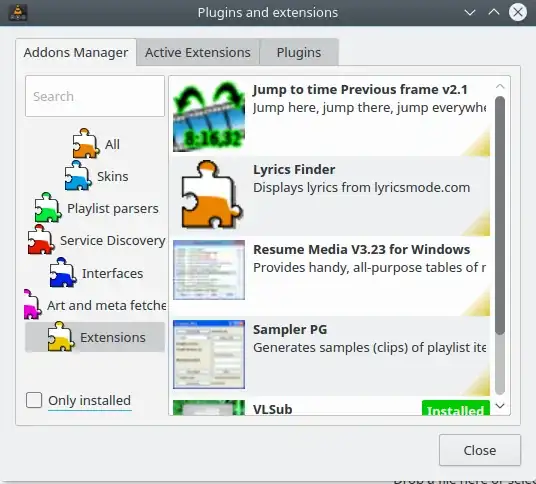The height and width of the screenshot is (484, 536).
Task: Select Jump to time Previous frame v2.1 title
Action: click(x=360, y=90)
